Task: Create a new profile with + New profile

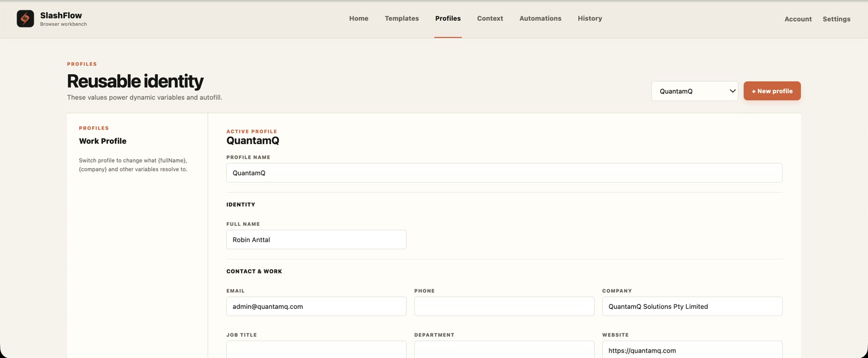Action: pos(772,91)
